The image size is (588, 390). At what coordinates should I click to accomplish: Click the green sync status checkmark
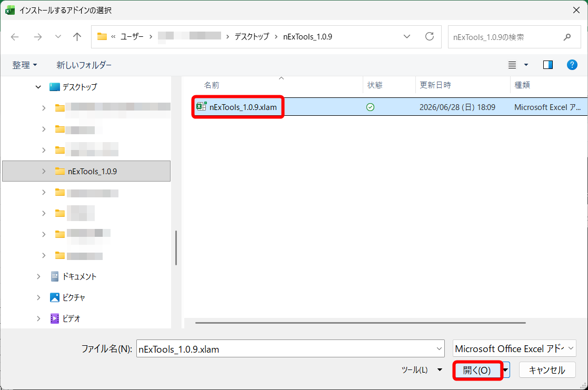[x=370, y=107]
